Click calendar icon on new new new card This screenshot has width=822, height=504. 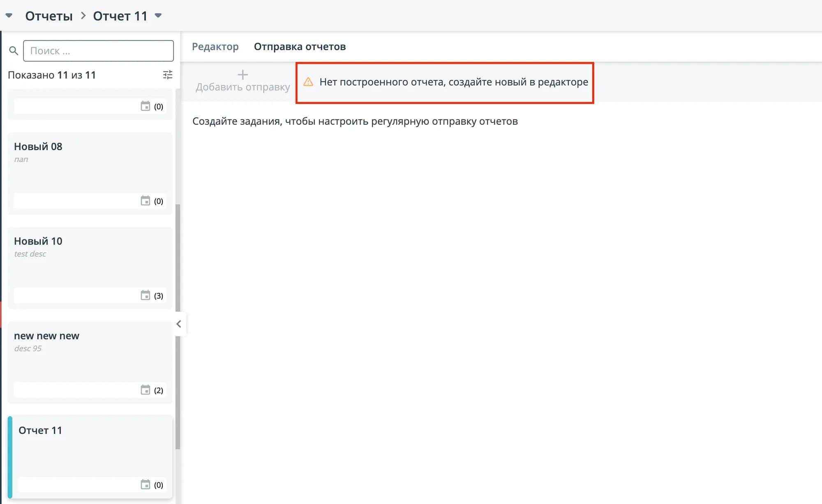coord(145,390)
